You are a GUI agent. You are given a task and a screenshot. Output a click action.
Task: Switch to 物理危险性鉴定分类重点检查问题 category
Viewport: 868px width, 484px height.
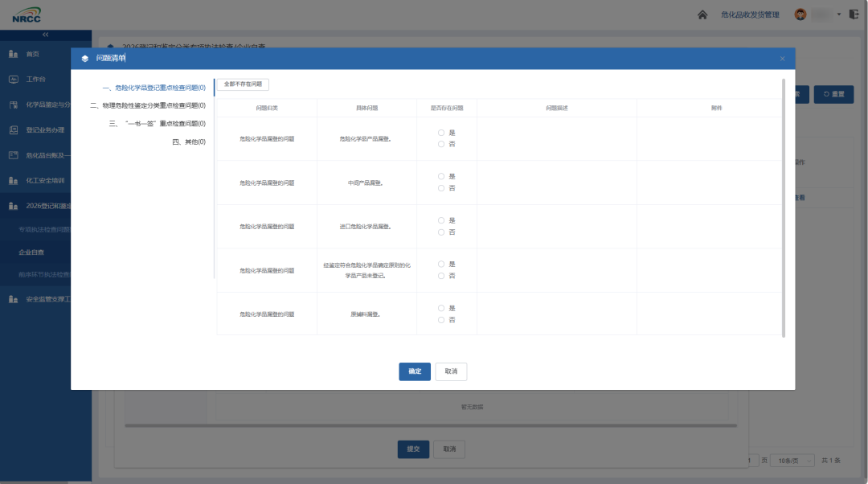[x=148, y=105]
